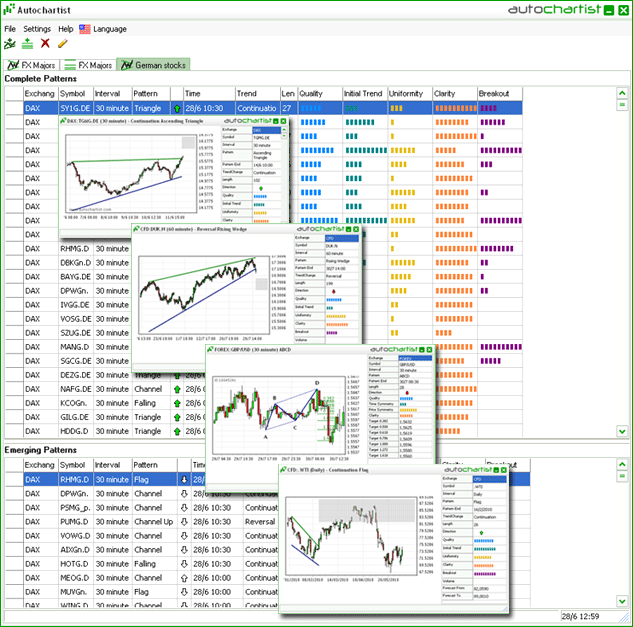Select the SZUG.DE symbol row
Screen dimensions: 633x627
pos(75,333)
